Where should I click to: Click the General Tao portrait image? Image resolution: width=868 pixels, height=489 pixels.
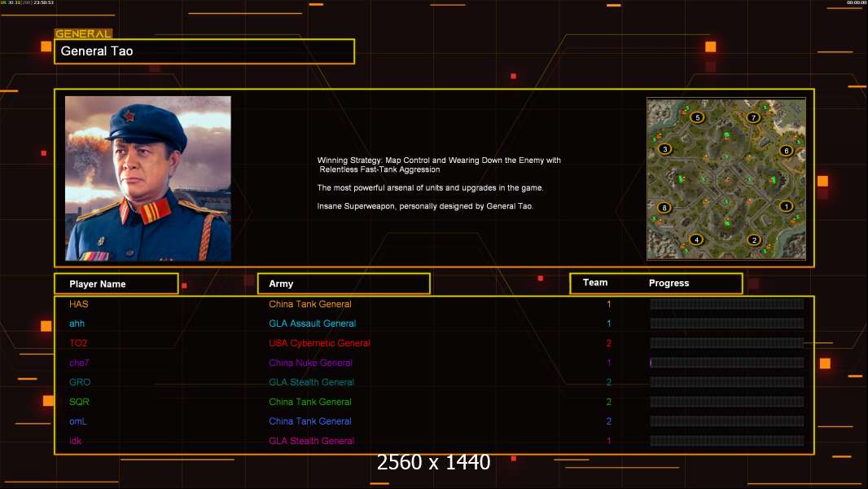pos(148,178)
